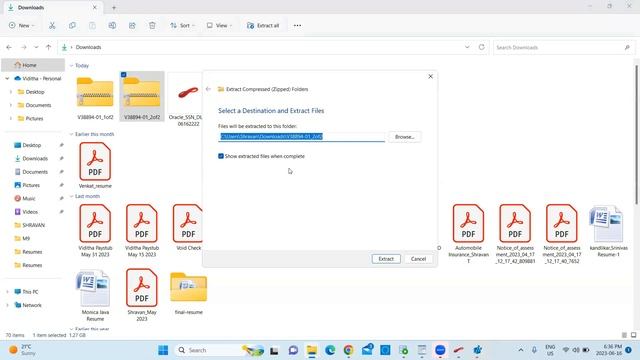Click back arrow in extract dialog
This screenshot has width=640, height=360.
point(209,89)
